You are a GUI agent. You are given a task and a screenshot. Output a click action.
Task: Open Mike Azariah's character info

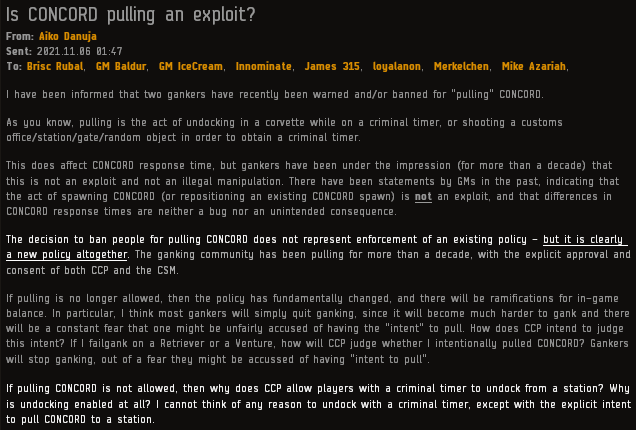tap(533, 67)
